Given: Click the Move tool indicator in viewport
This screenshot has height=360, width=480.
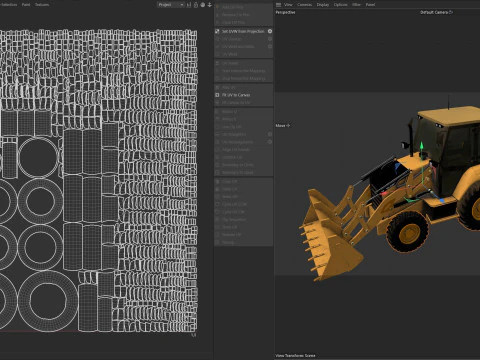Looking at the screenshot, I should (283, 126).
